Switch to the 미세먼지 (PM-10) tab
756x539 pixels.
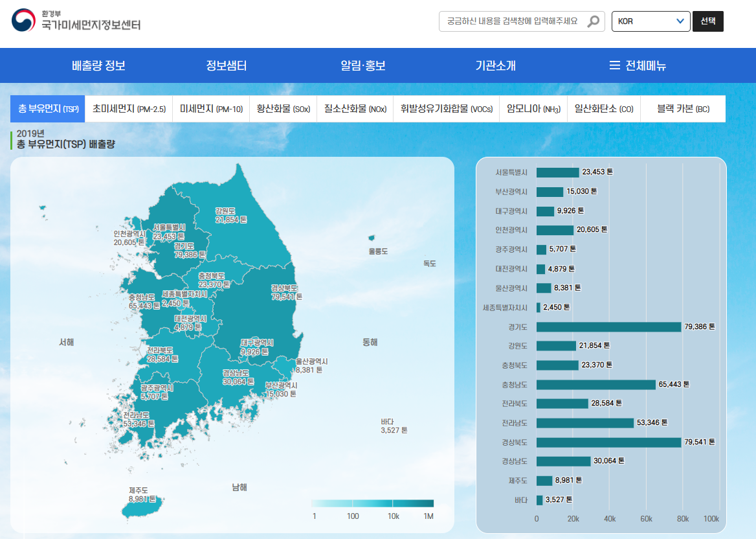click(x=210, y=109)
